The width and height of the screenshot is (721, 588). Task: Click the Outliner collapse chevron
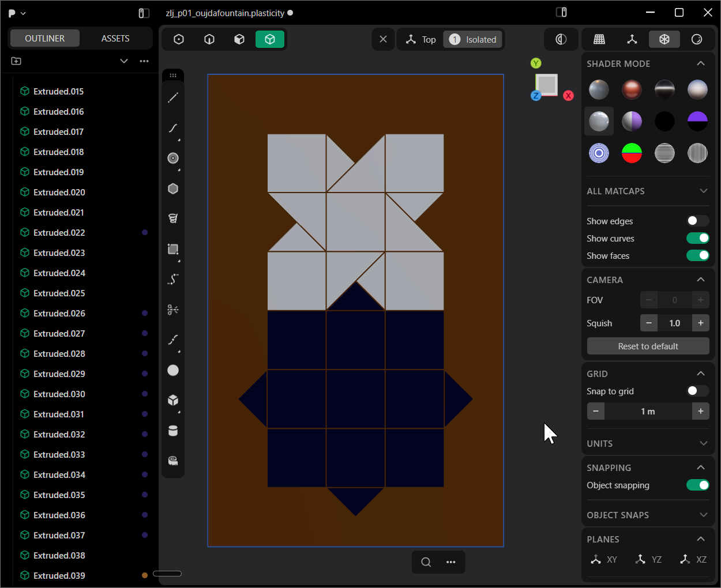[124, 61]
